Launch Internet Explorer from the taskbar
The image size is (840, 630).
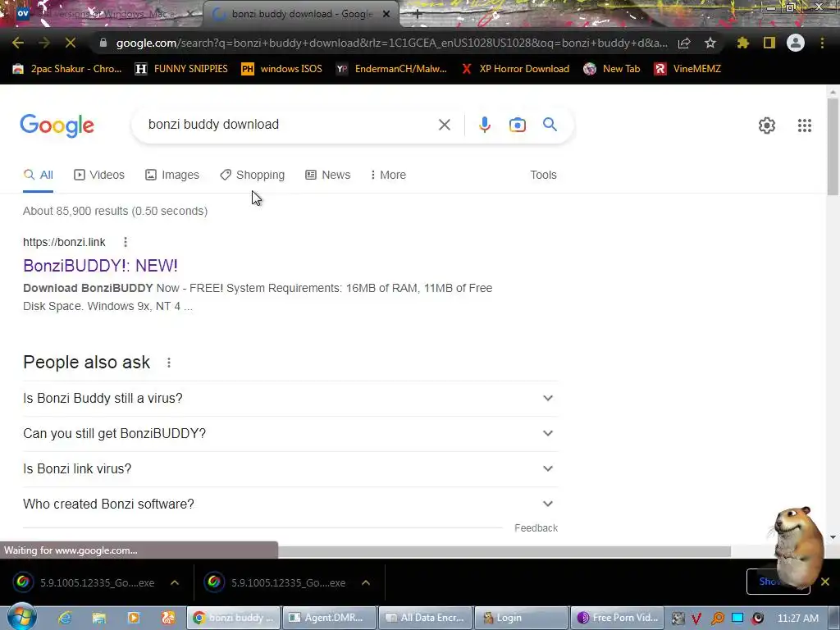pyautogui.click(x=65, y=618)
